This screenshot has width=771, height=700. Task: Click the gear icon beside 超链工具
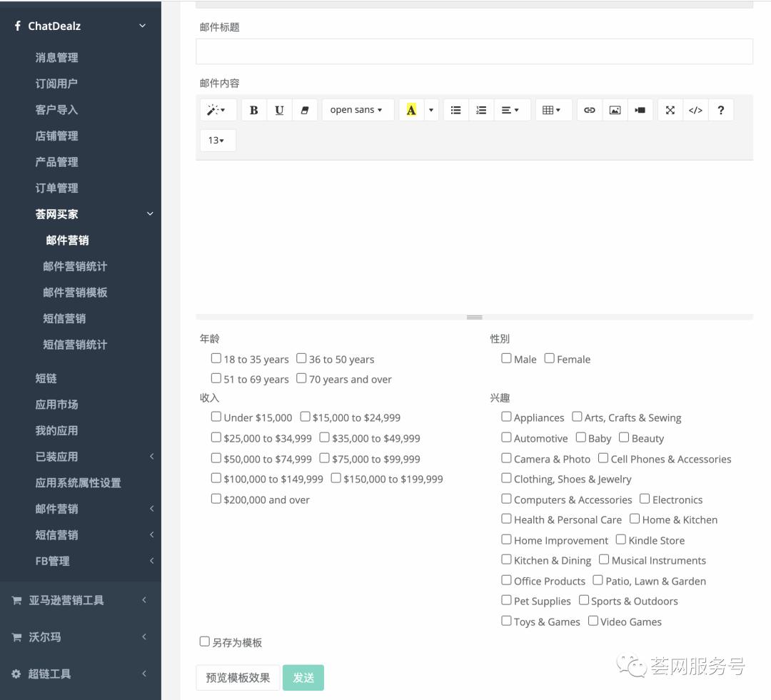[16, 674]
